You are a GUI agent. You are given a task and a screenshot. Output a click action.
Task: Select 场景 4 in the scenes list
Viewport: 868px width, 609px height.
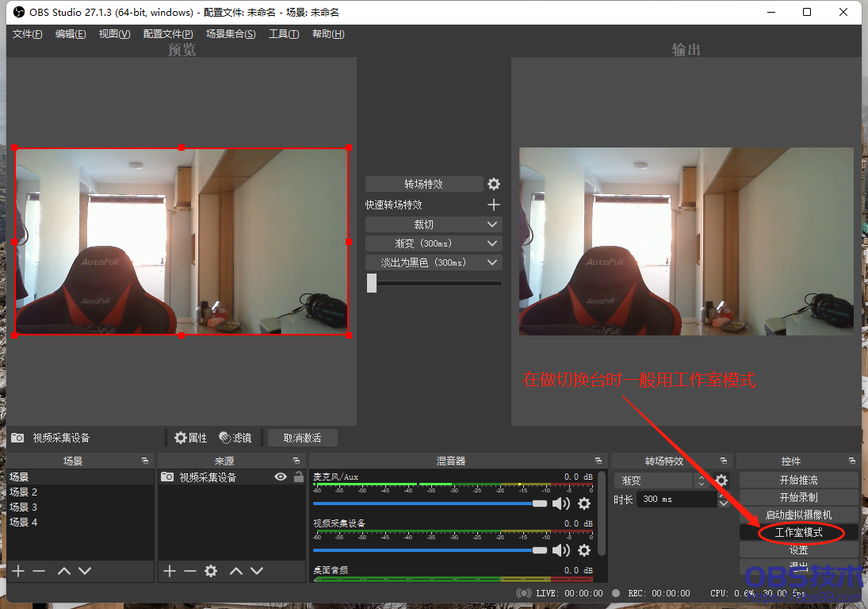80,522
